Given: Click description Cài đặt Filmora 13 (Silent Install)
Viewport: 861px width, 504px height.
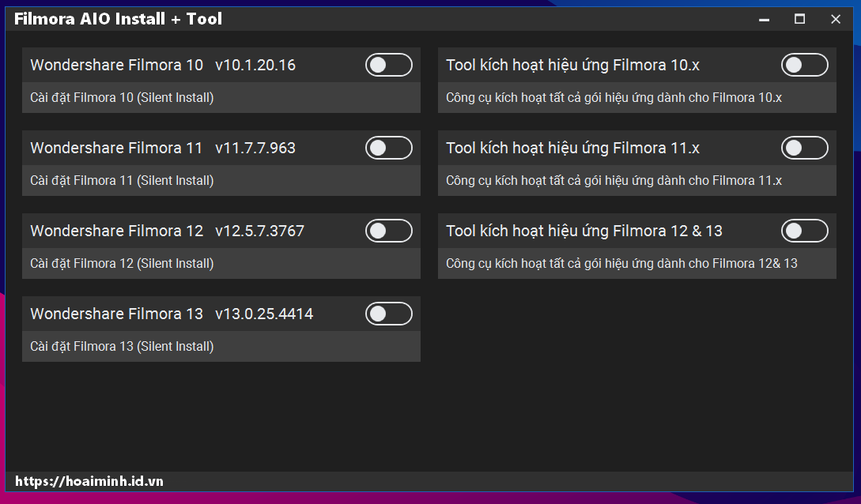Looking at the screenshot, I should (122, 347).
